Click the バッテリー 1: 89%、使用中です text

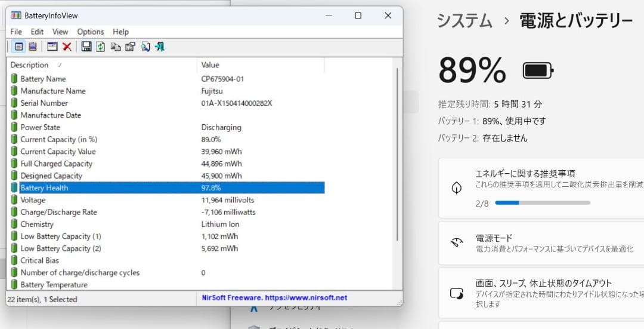click(x=491, y=121)
